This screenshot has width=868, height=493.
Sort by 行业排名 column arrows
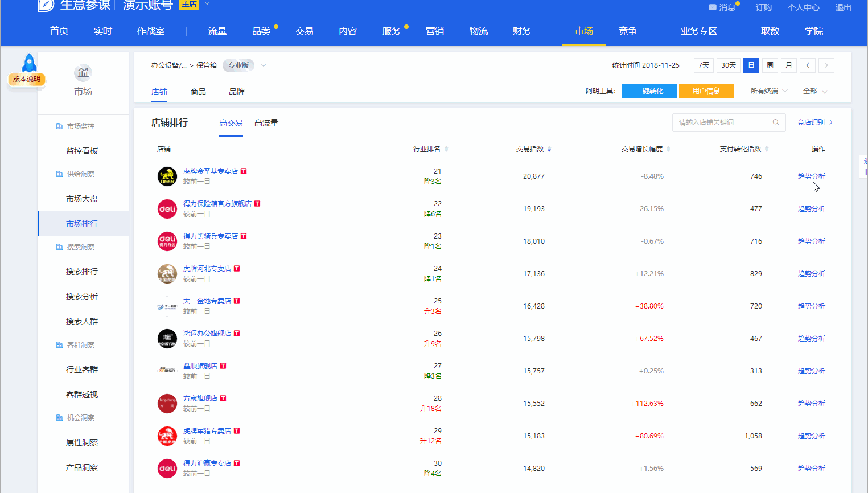(446, 149)
